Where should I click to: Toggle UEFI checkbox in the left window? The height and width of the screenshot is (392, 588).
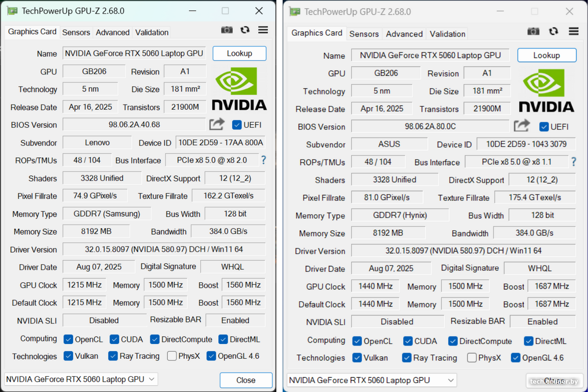237,124
